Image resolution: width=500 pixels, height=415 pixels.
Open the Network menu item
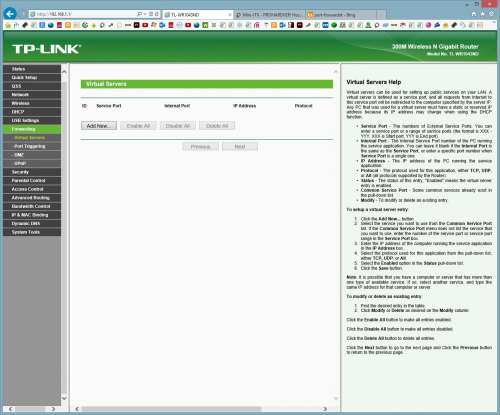click(x=32, y=95)
